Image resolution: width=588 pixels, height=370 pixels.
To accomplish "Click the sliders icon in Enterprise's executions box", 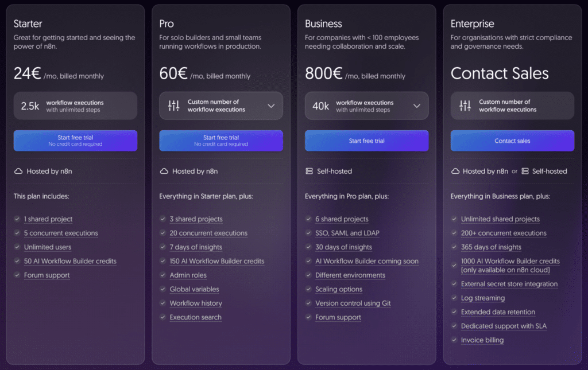I will pos(464,106).
